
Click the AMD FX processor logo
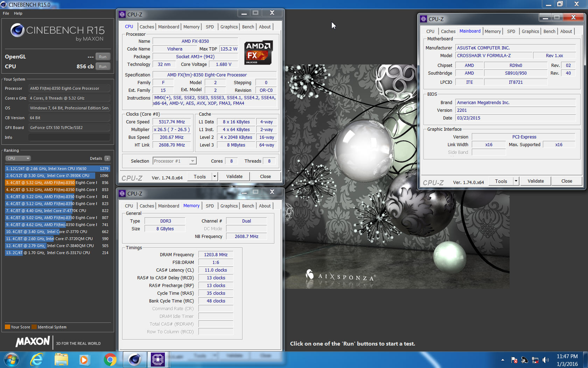pyautogui.click(x=259, y=53)
